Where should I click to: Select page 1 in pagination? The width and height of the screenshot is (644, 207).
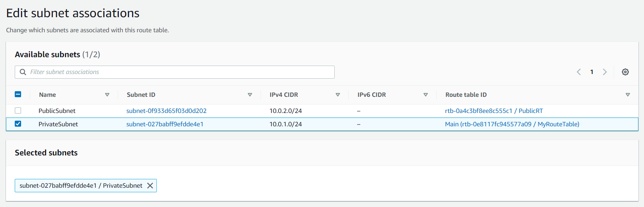(x=592, y=72)
